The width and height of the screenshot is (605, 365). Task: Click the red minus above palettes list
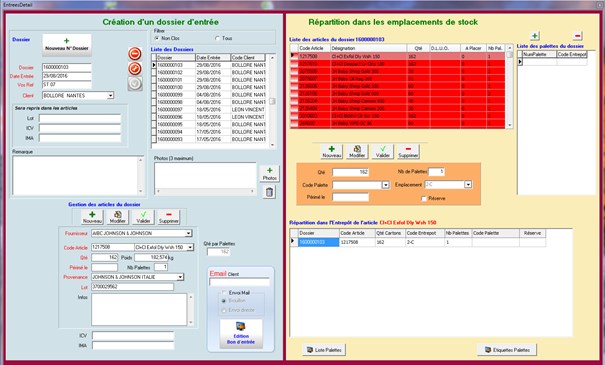coord(577,36)
